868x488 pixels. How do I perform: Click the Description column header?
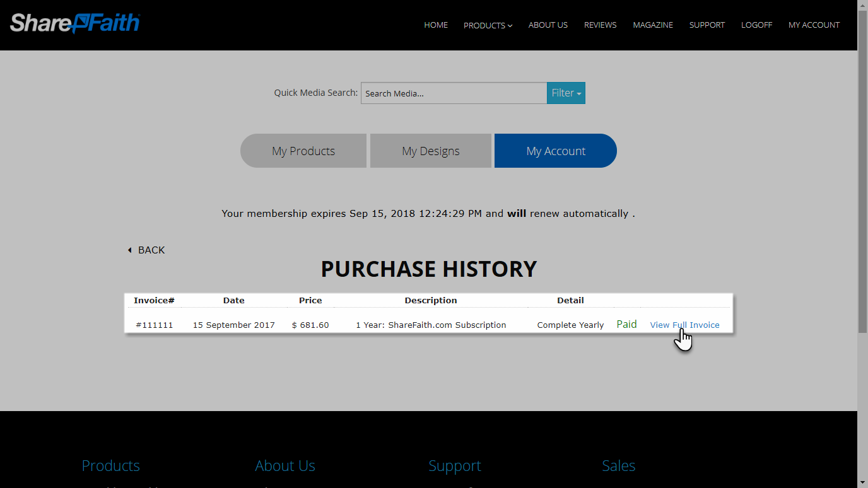pyautogui.click(x=431, y=301)
